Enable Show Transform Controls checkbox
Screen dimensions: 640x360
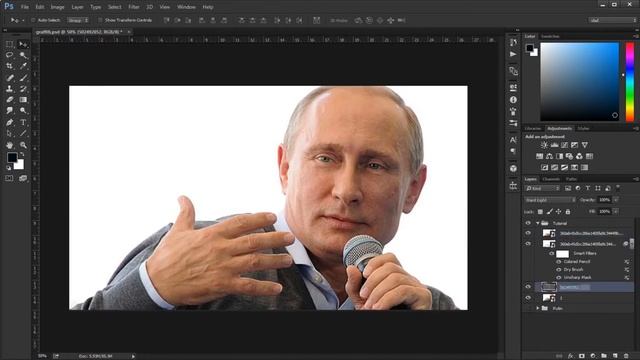pos(100,20)
